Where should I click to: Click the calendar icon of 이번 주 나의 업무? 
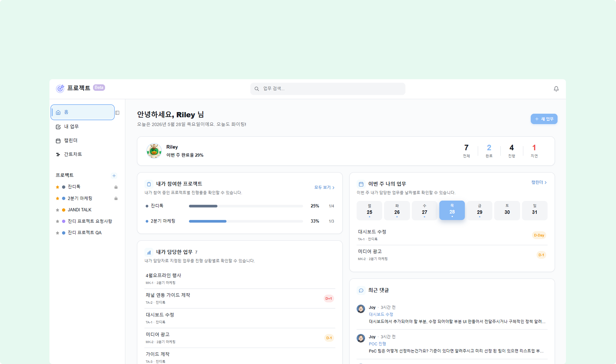click(x=361, y=184)
